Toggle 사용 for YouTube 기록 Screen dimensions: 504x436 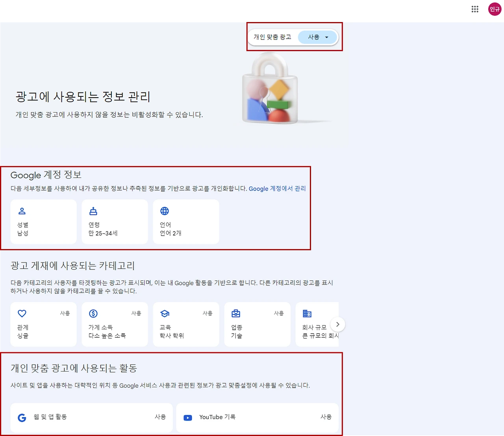pyautogui.click(x=326, y=417)
